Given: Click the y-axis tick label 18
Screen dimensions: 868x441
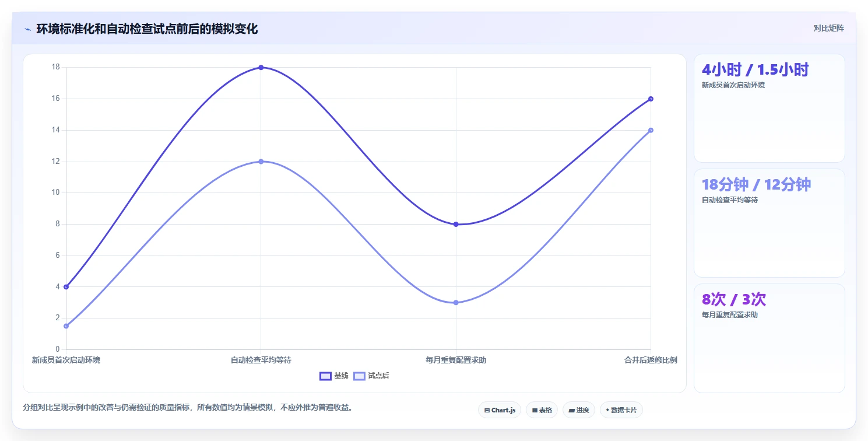Looking at the screenshot, I should pos(56,67).
